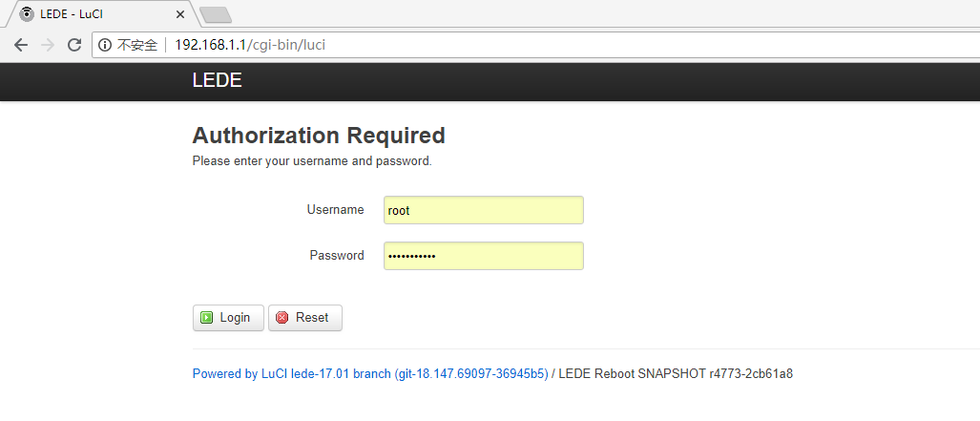Click the green icon on Login button
980x421 pixels.
206,318
